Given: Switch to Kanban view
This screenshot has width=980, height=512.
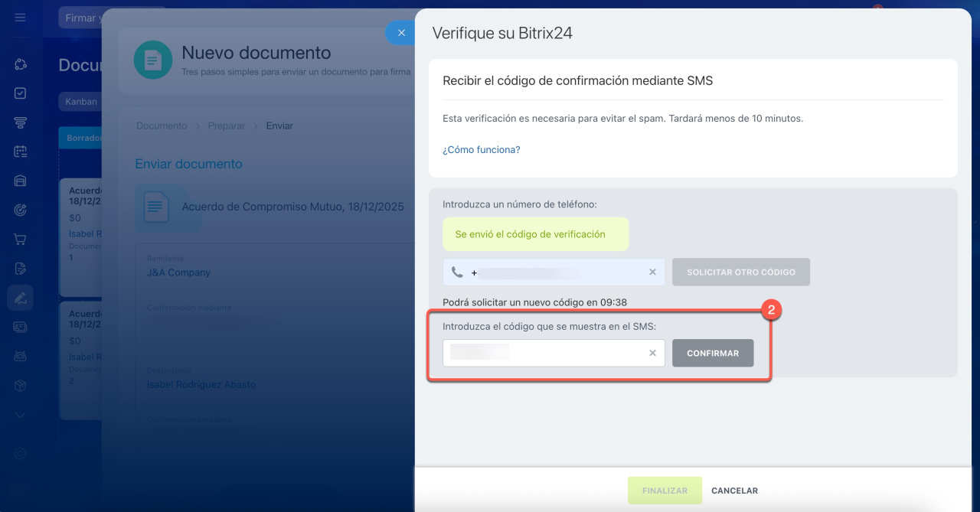Looking at the screenshot, I should point(81,101).
